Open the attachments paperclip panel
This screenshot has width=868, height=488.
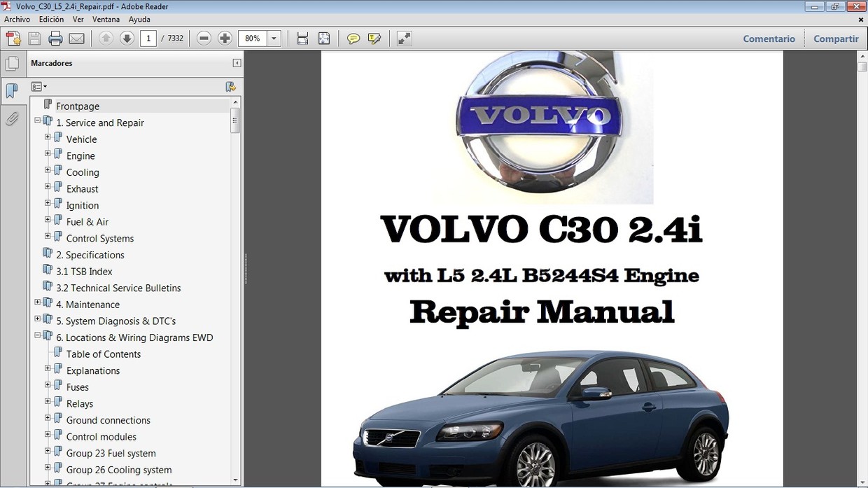12,119
